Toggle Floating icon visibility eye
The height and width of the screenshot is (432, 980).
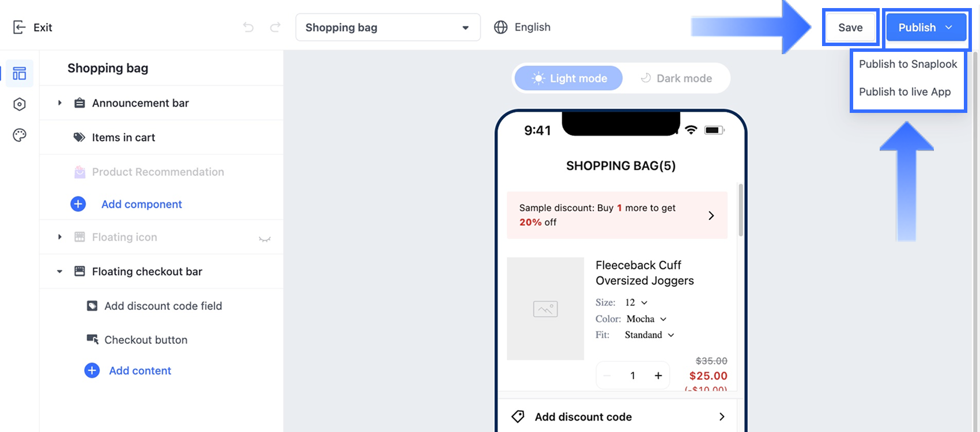click(x=265, y=239)
